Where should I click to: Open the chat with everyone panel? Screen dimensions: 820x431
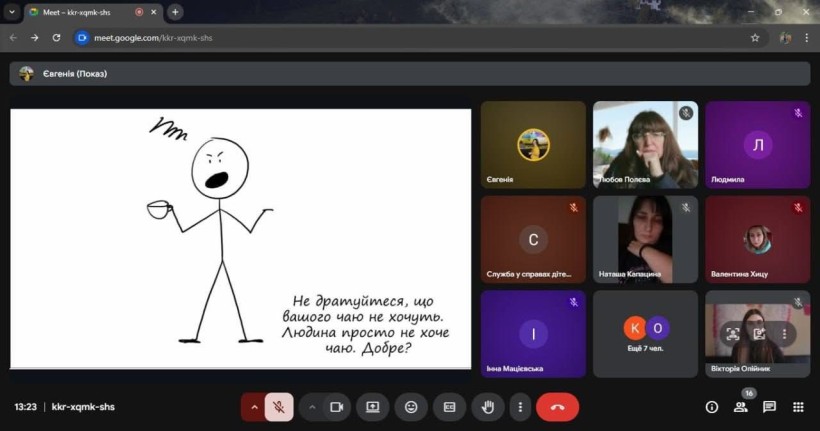769,407
